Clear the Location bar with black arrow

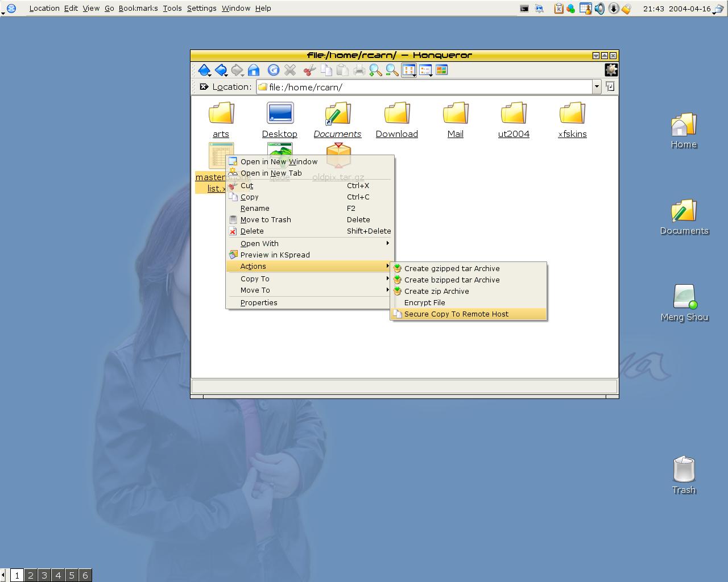204,87
